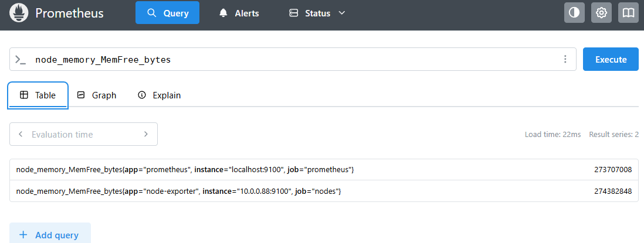The width and height of the screenshot is (644, 243).
Task: Click the Prometheus title text
Action: [69, 13]
